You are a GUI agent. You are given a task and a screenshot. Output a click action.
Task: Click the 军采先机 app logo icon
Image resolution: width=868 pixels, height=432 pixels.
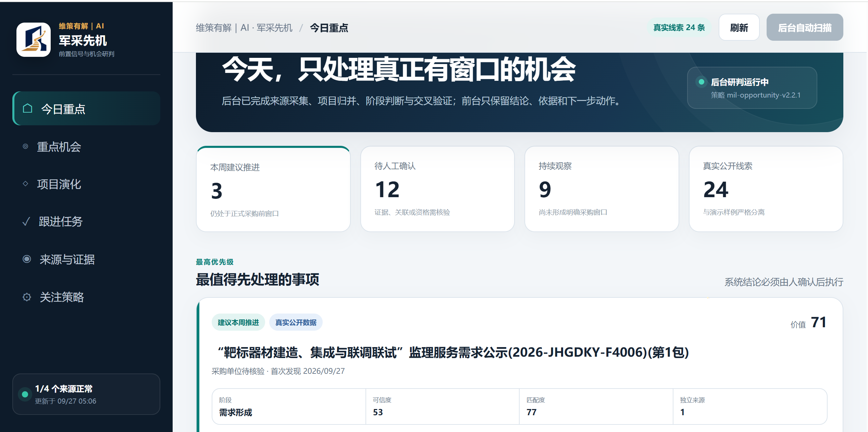(34, 40)
